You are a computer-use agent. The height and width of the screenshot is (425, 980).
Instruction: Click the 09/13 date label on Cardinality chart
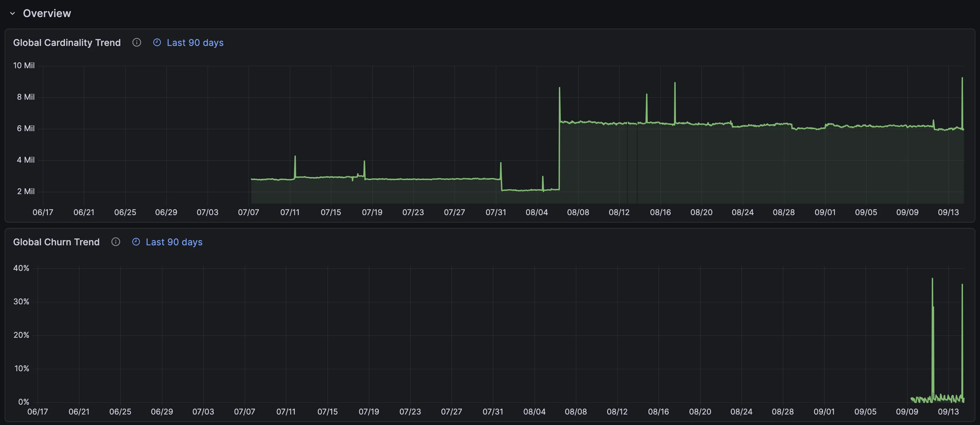click(x=949, y=212)
